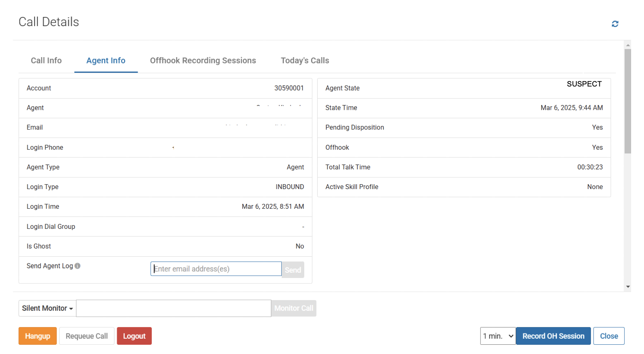
Task: Open the Offhook Recording Sessions tab
Action: (x=203, y=61)
